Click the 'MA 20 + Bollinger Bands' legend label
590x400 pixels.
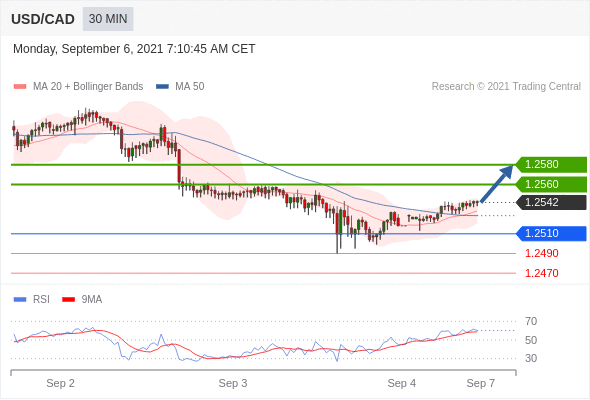[x=88, y=87]
